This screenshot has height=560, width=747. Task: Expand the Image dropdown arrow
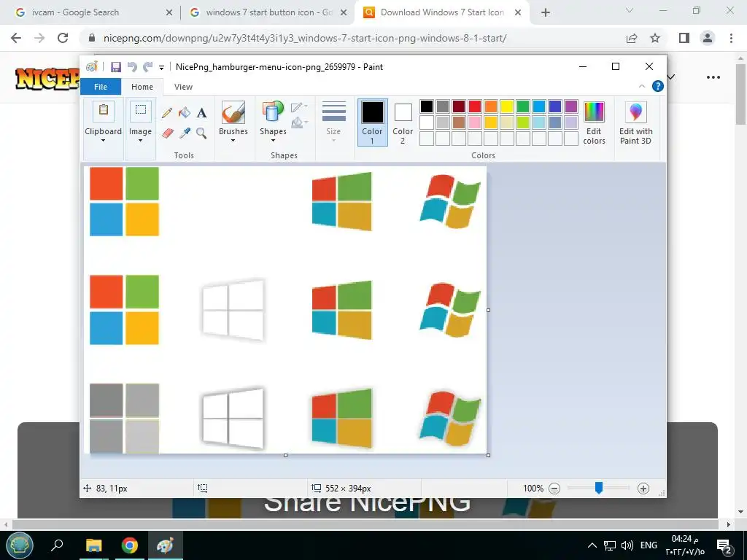pos(141,141)
